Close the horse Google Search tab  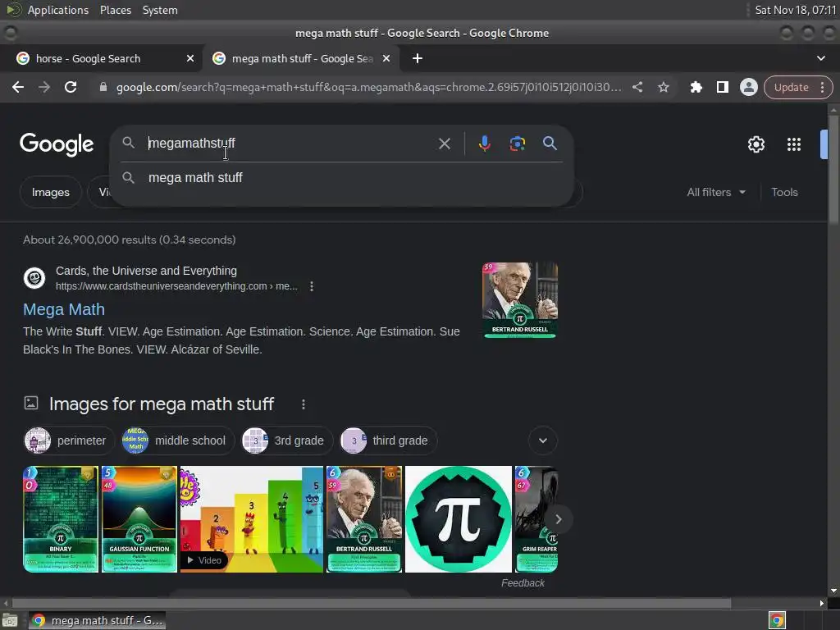190,58
